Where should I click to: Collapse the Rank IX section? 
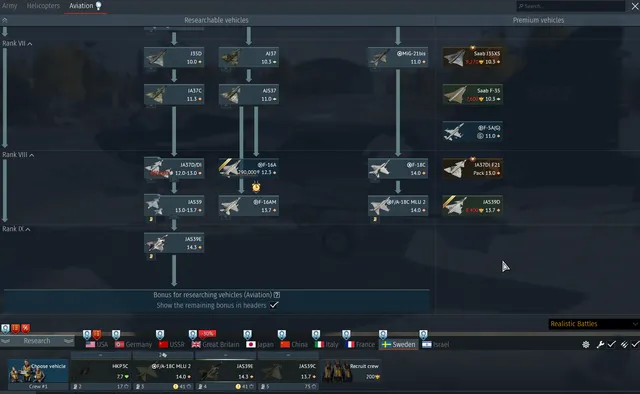click(16, 229)
